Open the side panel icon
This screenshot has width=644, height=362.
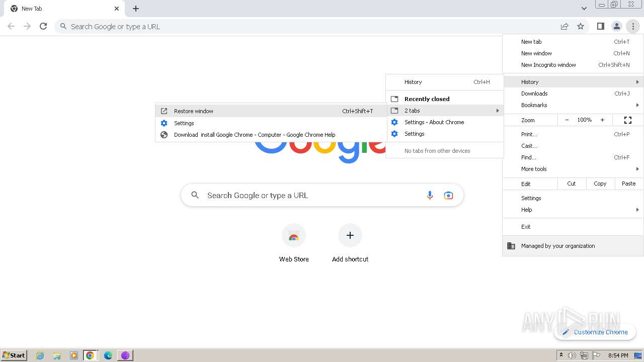point(600,26)
